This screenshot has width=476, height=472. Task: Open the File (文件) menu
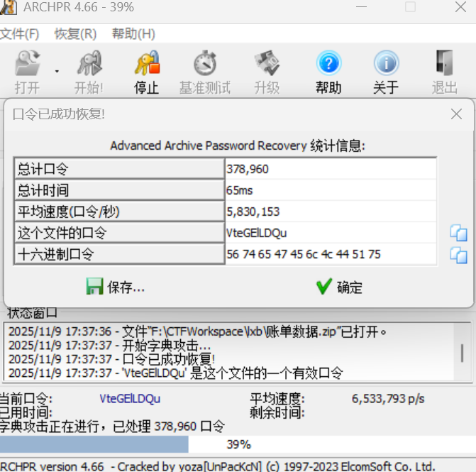(x=19, y=34)
